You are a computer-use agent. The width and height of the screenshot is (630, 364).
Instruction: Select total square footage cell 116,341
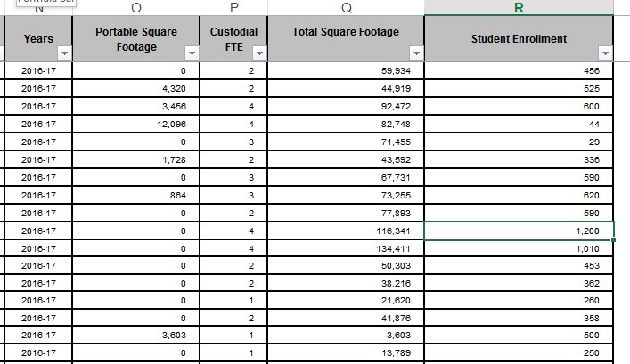346,231
